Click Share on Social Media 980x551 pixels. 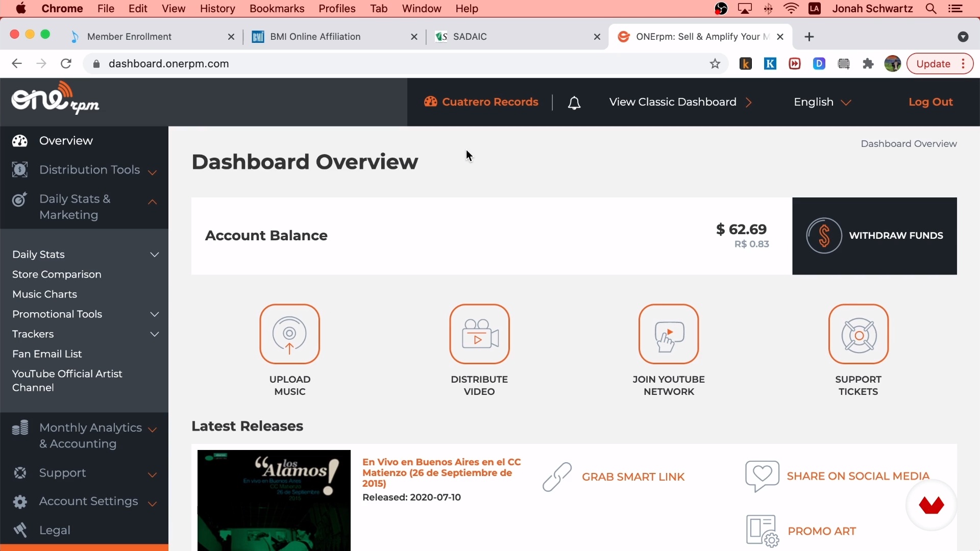(x=858, y=477)
